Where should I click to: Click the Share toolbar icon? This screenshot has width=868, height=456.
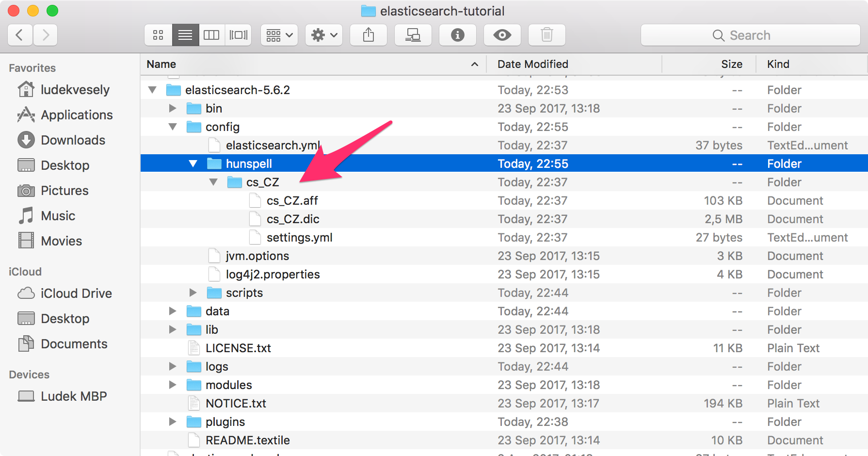point(369,35)
